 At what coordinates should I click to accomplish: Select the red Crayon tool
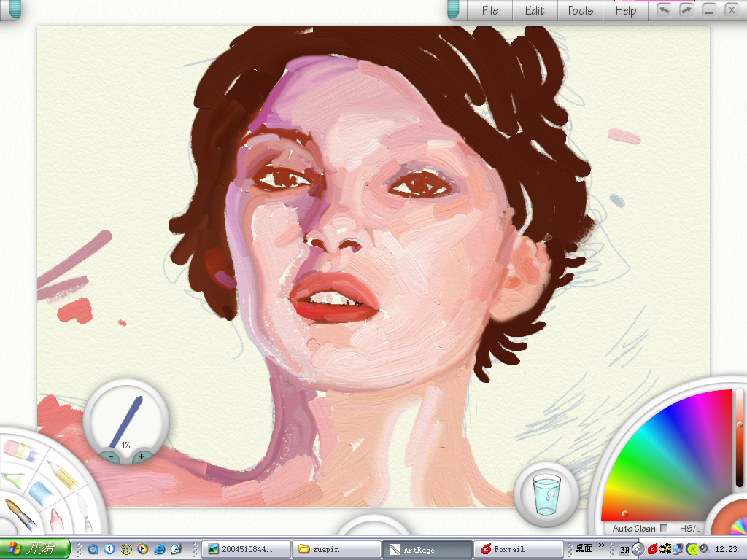(55, 521)
